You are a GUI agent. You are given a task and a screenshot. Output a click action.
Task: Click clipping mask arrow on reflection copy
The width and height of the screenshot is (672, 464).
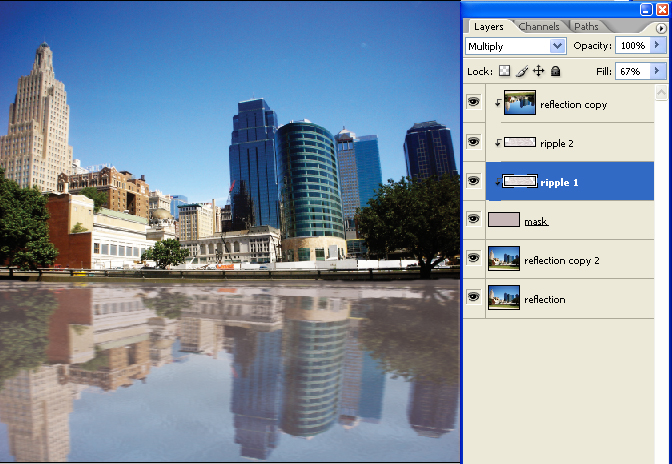point(498,103)
